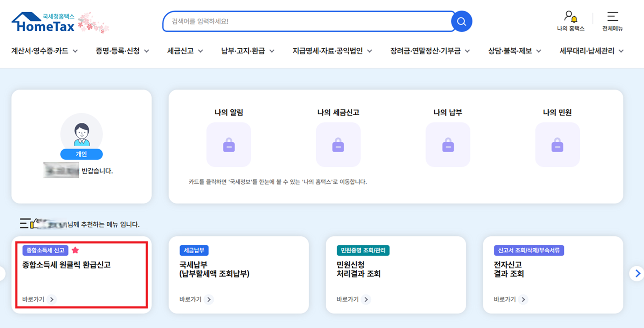Open 나의 홈택스 user icon
644x328 pixels.
tap(570, 17)
